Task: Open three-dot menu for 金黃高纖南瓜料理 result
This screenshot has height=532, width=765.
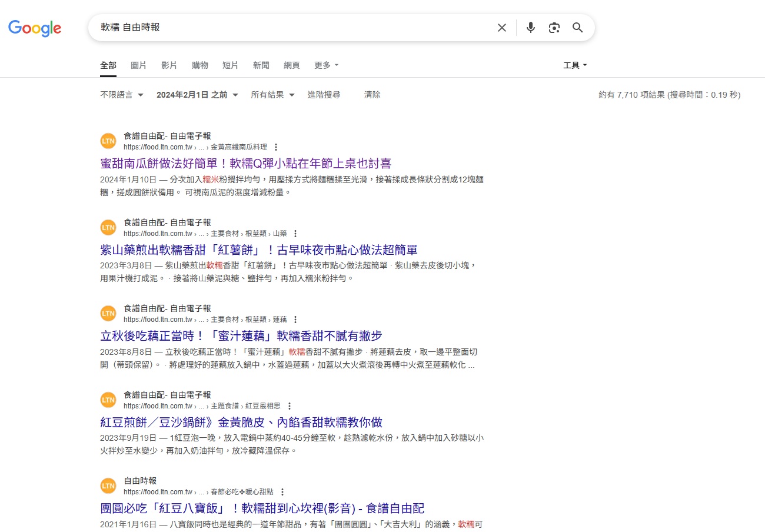Action: [276, 147]
